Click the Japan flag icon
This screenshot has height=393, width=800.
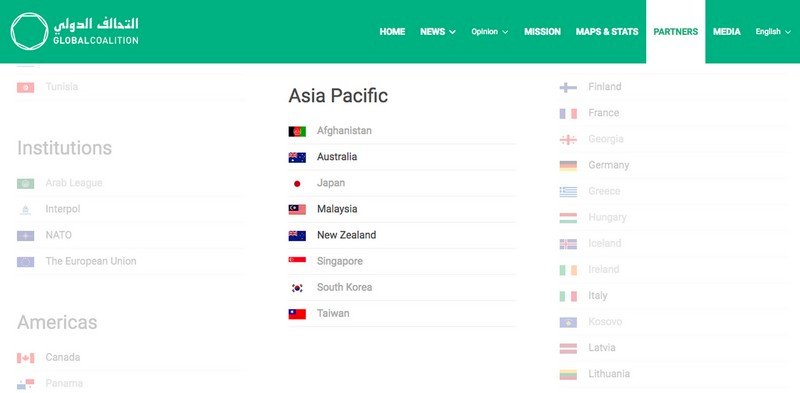297,183
